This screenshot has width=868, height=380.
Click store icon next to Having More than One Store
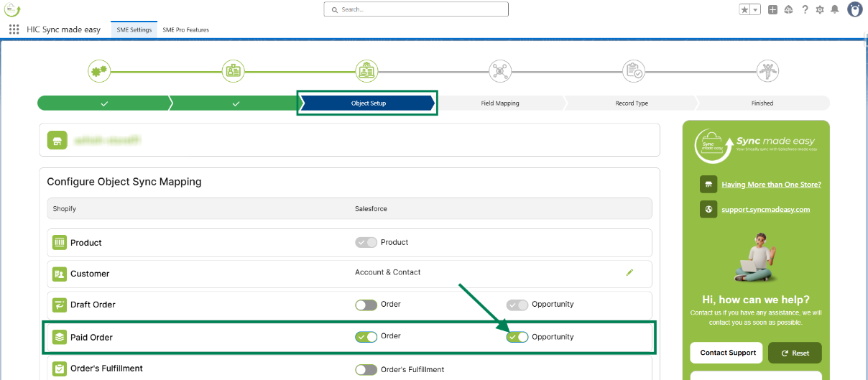[708, 185]
